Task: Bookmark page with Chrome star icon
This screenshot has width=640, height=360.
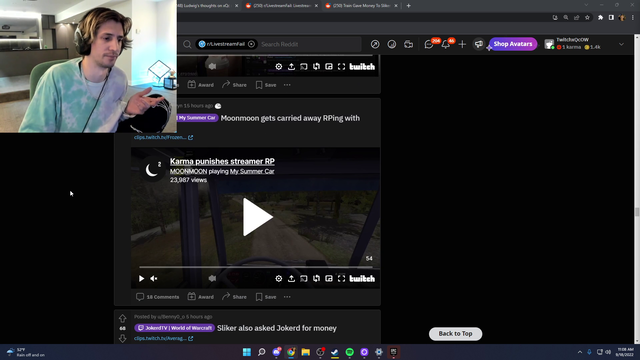Action: (x=587, y=18)
